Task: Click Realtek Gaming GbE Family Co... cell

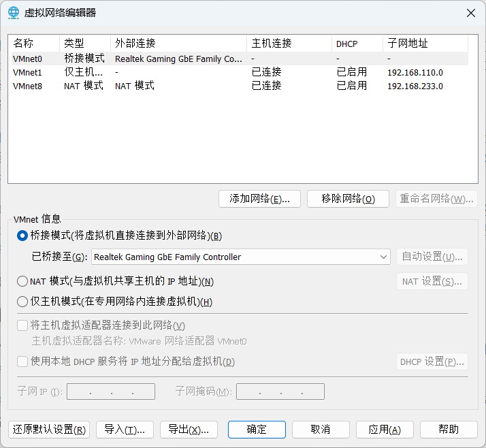Action: click(x=178, y=59)
